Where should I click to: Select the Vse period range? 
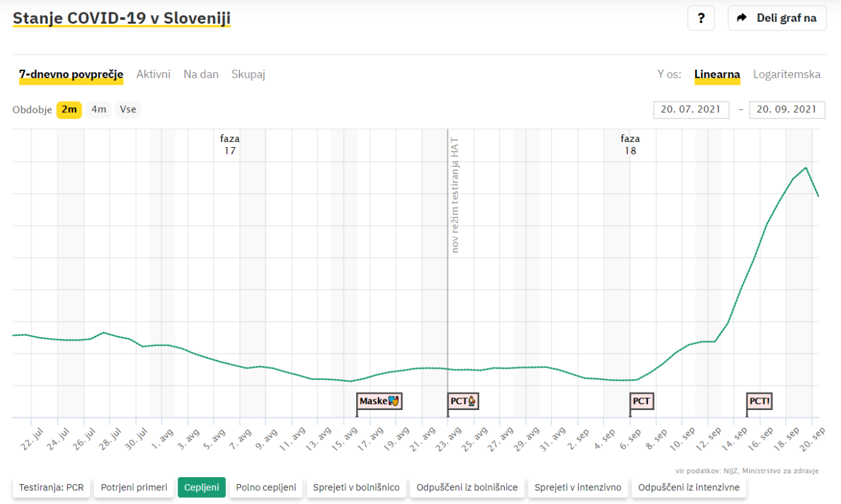tap(128, 110)
